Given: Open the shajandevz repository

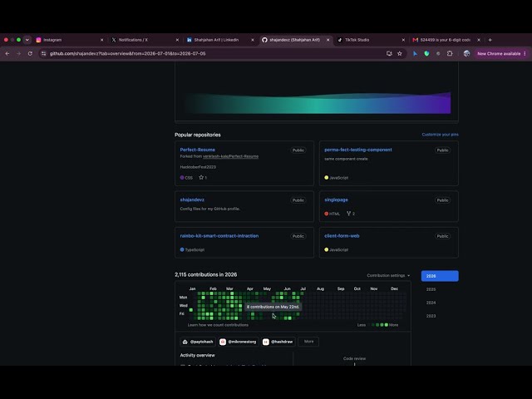Looking at the screenshot, I should click(192, 199).
